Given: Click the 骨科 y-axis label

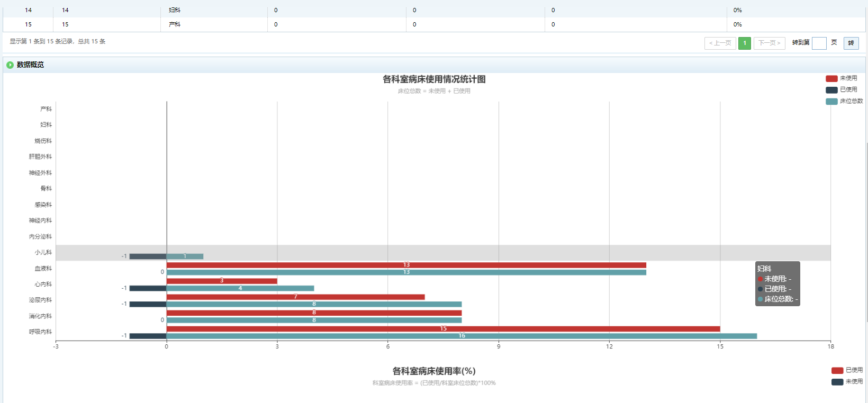Looking at the screenshot, I should (x=46, y=188).
